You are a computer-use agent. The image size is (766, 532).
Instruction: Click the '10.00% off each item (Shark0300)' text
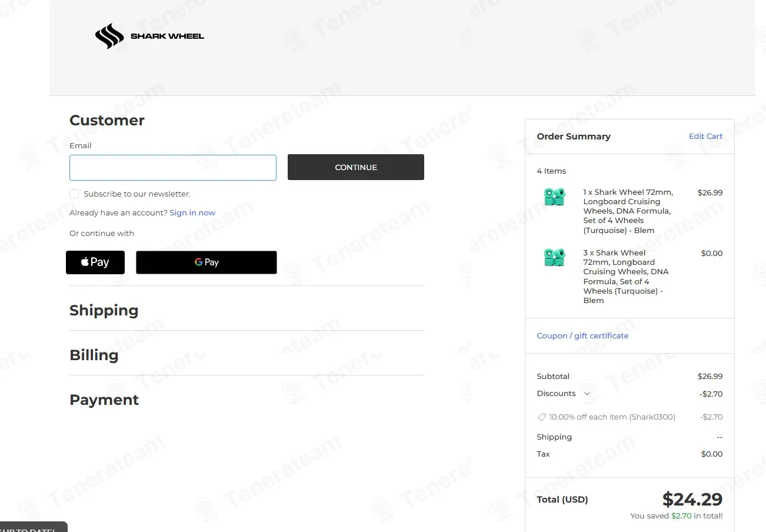pos(612,417)
